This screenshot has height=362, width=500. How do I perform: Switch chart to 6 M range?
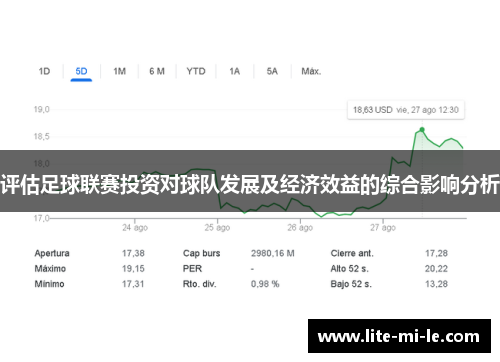(157, 71)
